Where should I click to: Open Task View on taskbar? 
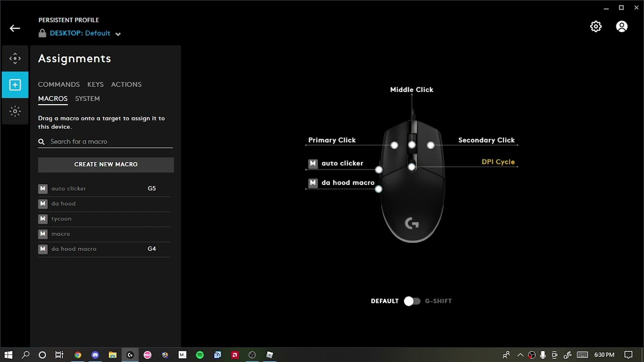point(59,355)
